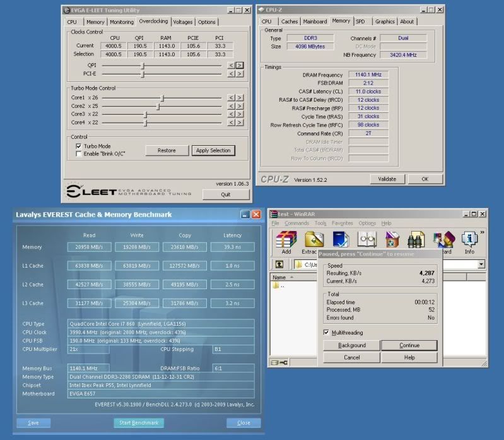Enable 'Brink O/C' checkbox
This screenshot has width=504, height=440.
(78, 154)
